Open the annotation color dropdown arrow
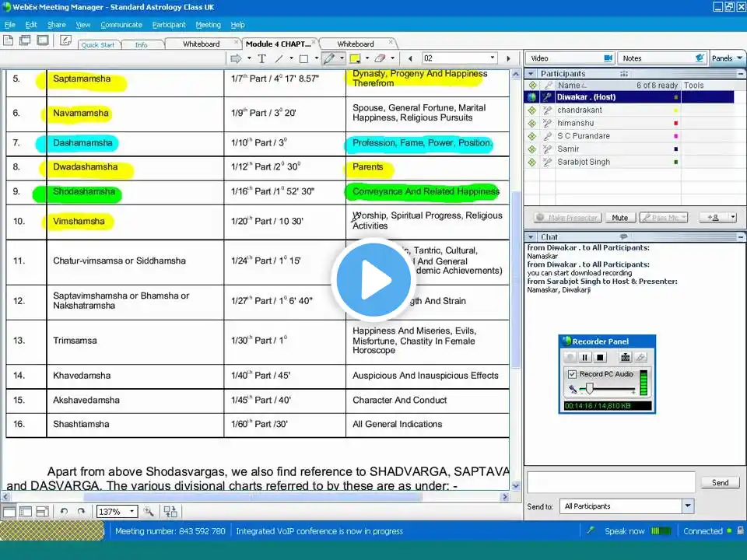The height and width of the screenshot is (560, 747). [366, 58]
